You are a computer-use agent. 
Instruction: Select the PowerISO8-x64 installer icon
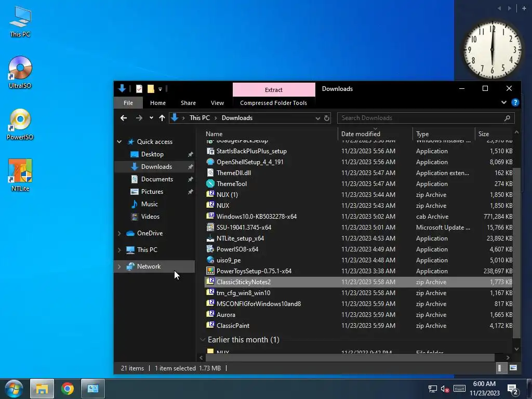(x=210, y=249)
